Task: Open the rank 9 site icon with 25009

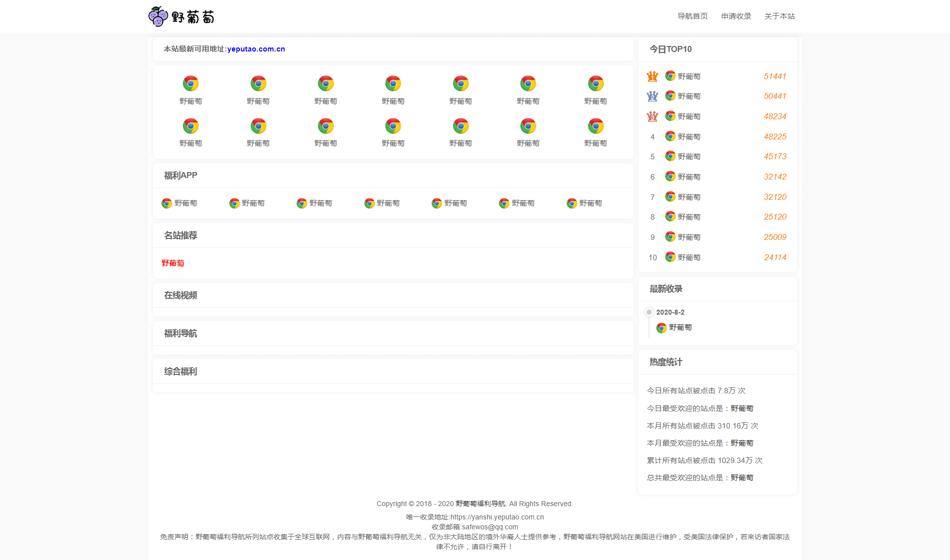Action: click(670, 236)
